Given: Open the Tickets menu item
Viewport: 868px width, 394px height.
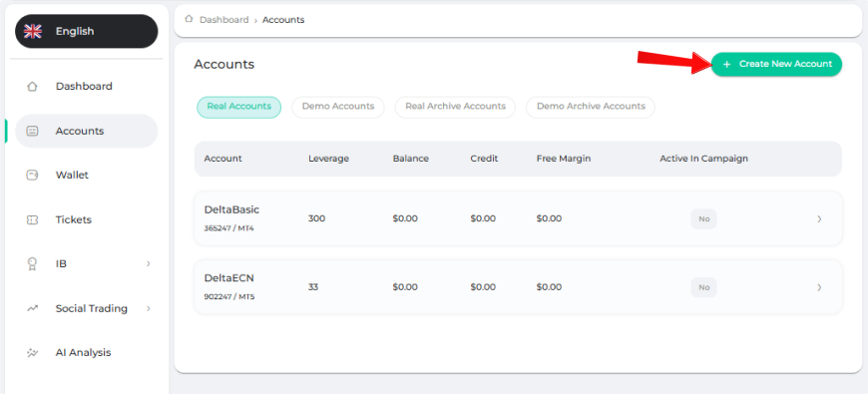Looking at the screenshot, I should click(87, 219).
